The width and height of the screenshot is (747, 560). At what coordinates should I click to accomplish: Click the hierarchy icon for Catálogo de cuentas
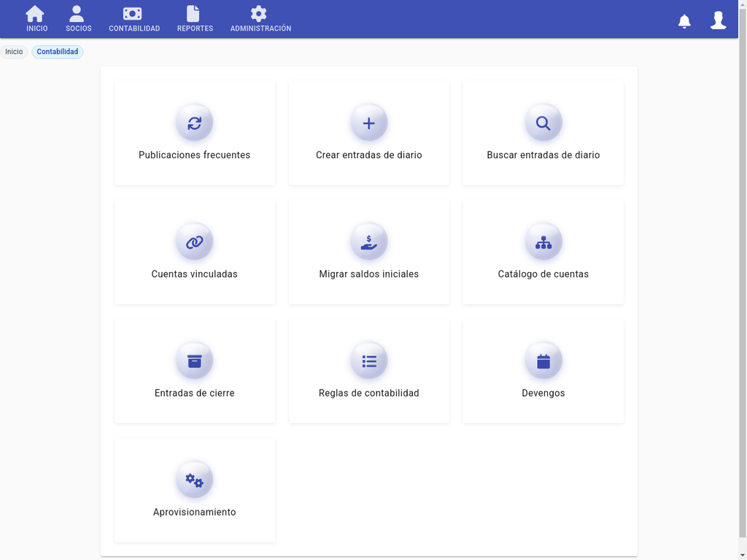click(543, 242)
